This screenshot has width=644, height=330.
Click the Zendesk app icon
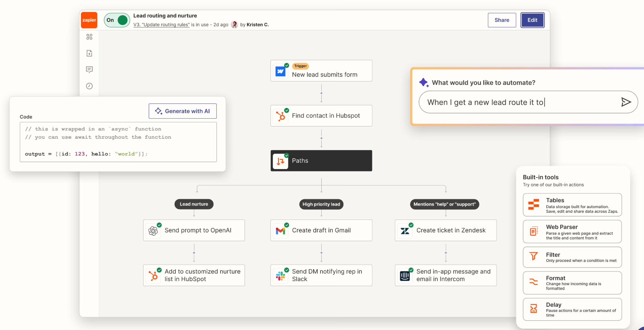(x=405, y=231)
